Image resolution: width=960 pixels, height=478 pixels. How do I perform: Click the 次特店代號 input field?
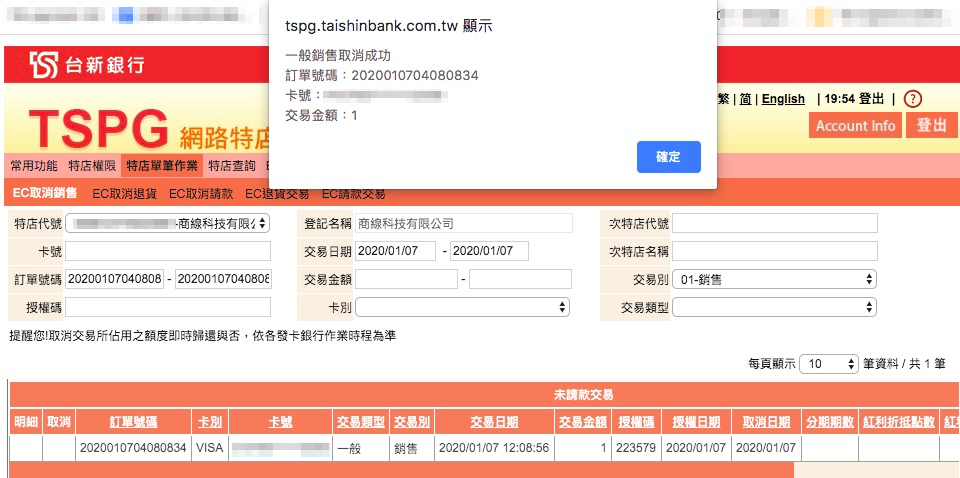coord(774,223)
